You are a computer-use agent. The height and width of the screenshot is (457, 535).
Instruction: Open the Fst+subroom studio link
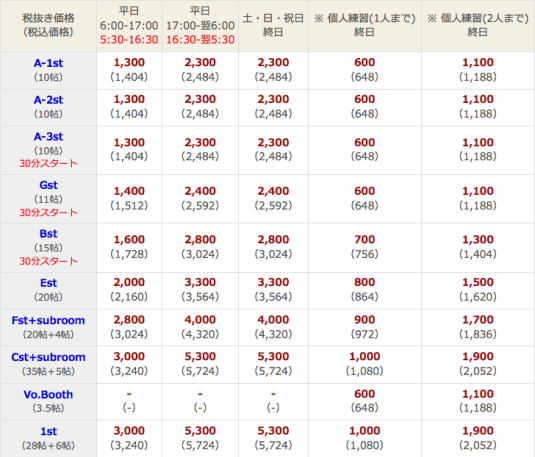[x=48, y=320]
